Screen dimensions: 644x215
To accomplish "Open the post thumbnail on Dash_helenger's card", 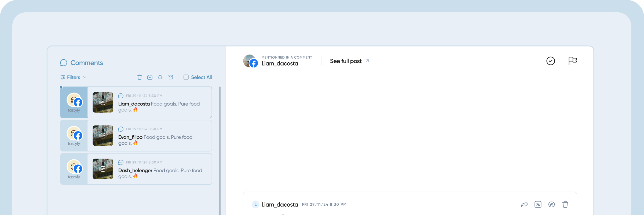I will [103, 169].
